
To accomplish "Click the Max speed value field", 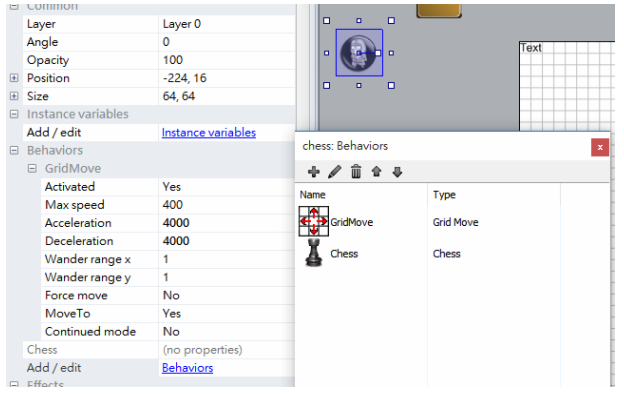I will coord(227,205).
